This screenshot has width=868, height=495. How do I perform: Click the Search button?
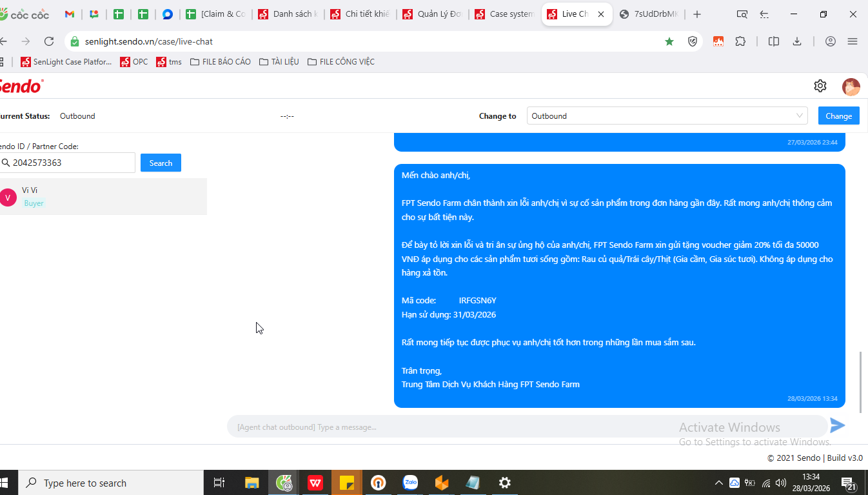161,163
